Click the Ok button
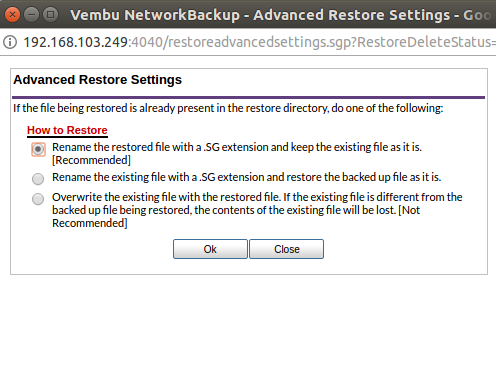 (210, 249)
